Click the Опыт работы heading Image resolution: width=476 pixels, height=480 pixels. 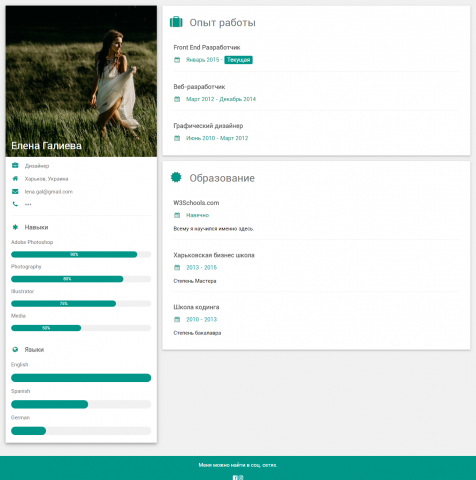[x=222, y=23]
